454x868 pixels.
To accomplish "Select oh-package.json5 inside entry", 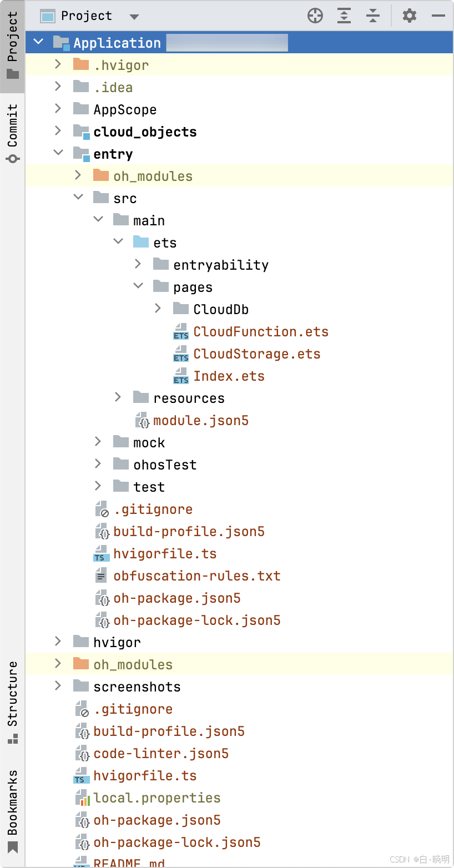I will (x=177, y=598).
